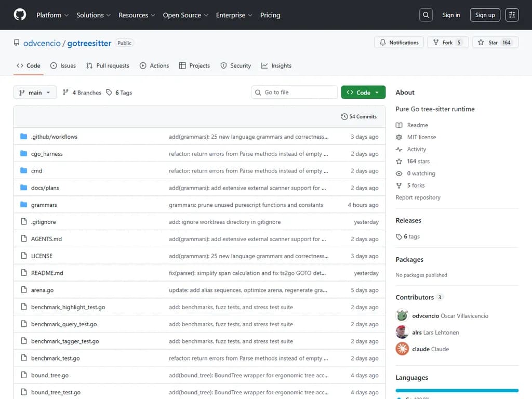This screenshot has height=399, width=532.
Task: Open the Insights tab
Action: (276, 66)
